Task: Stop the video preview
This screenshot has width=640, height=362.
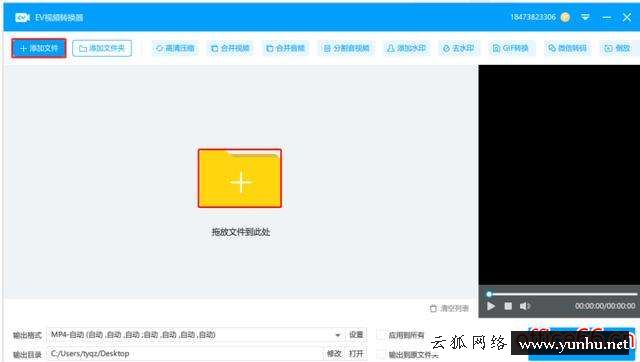Action: pos(508,306)
